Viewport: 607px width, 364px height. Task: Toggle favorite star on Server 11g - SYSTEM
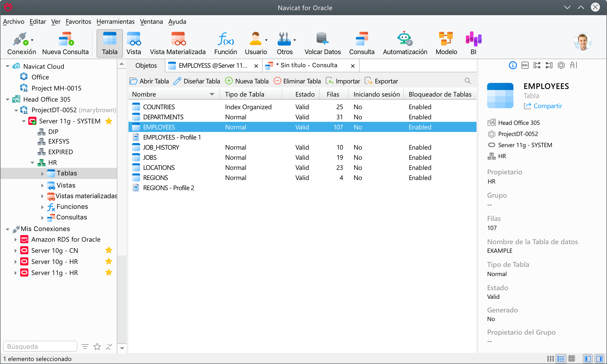109,121
